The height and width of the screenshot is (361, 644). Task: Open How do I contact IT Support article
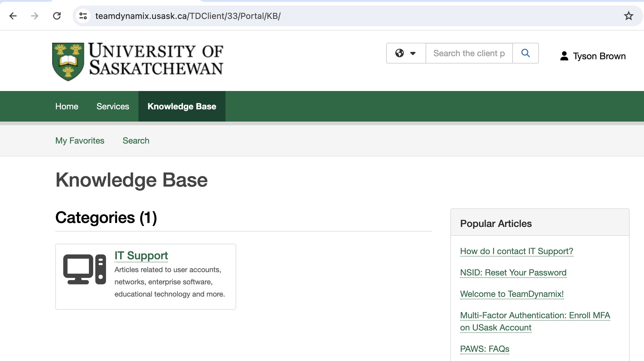[x=516, y=251]
